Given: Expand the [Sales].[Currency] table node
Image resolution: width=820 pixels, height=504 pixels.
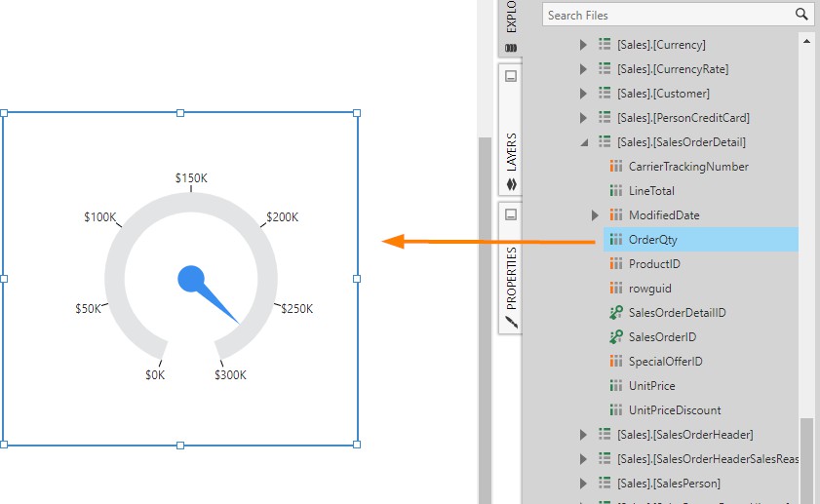Looking at the screenshot, I should [x=584, y=45].
